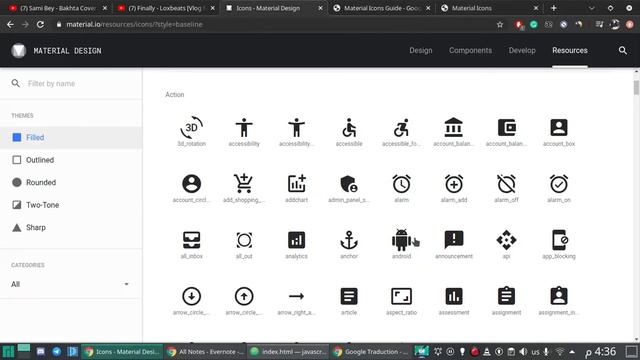Click the all_inbox icon
This screenshot has width=640, height=360.
tap(191, 240)
